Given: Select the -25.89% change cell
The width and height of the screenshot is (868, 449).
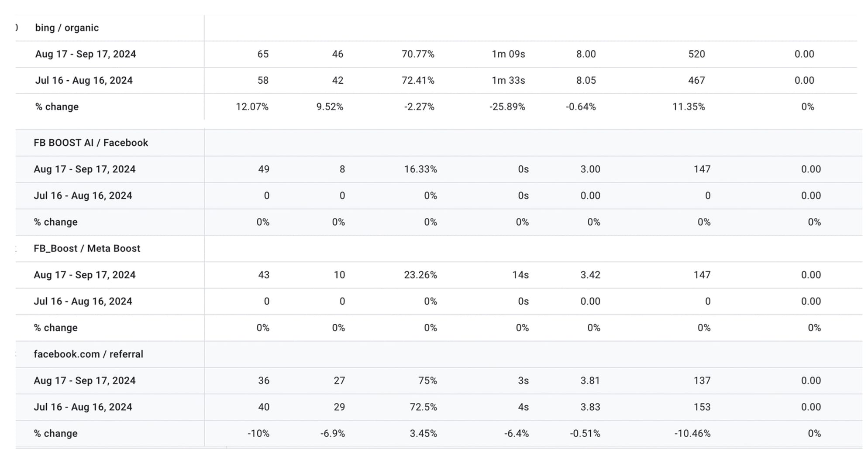Looking at the screenshot, I should point(507,107).
